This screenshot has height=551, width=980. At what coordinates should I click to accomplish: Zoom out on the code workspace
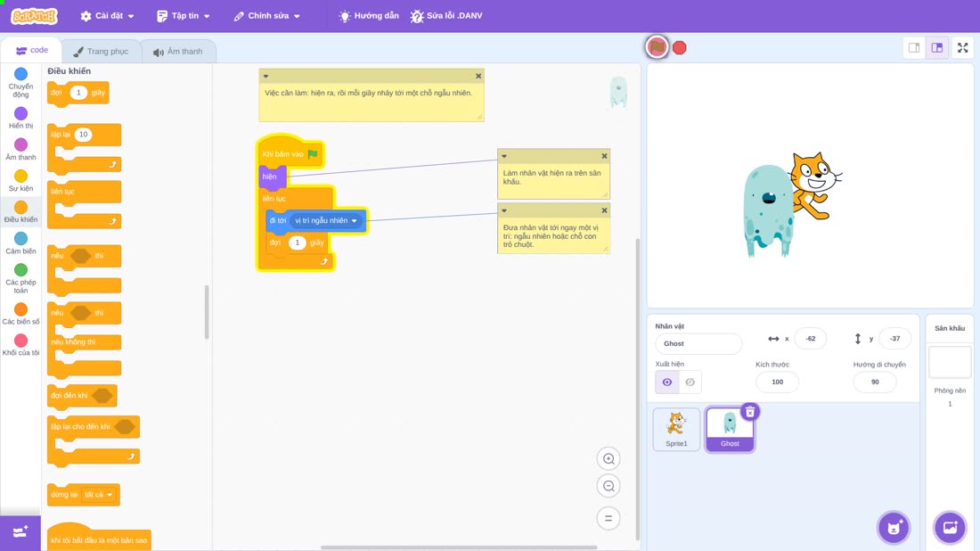pos(608,486)
